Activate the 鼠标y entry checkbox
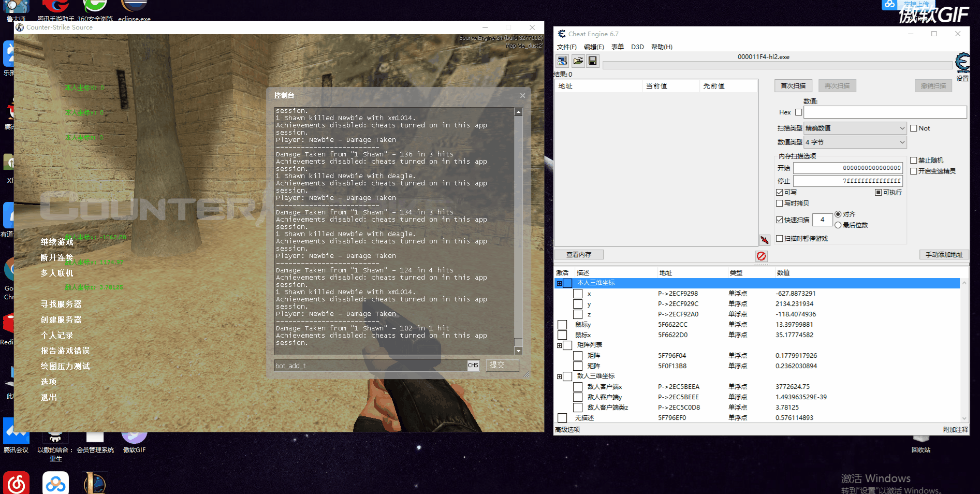This screenshot has height=494, width=980. (562, 325)
